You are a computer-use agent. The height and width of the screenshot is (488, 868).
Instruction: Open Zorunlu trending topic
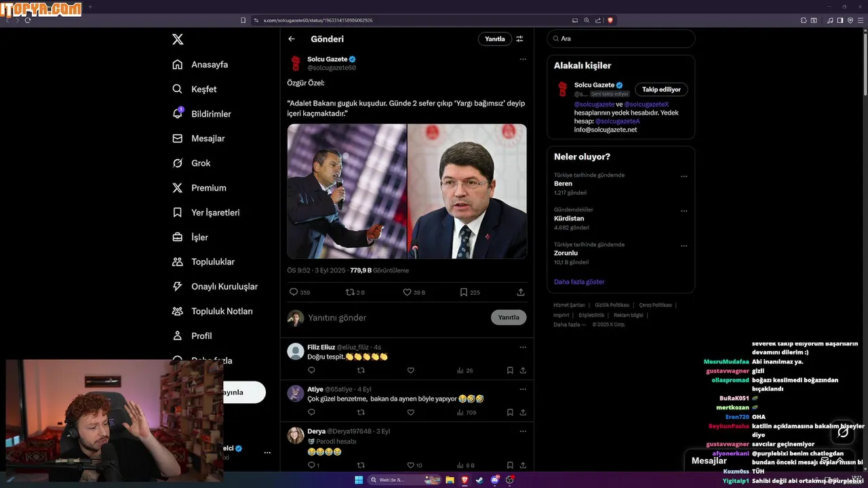click(x=566, y=253)
